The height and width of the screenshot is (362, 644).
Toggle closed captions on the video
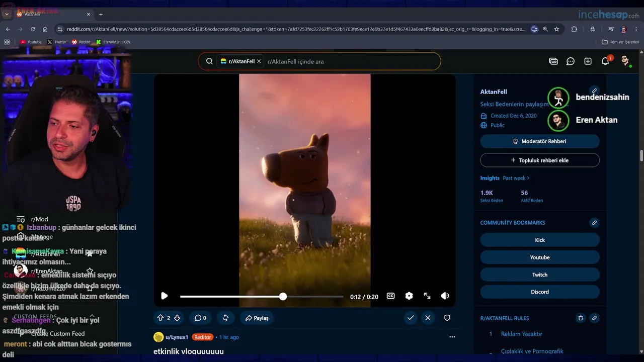tap(390, 296)
